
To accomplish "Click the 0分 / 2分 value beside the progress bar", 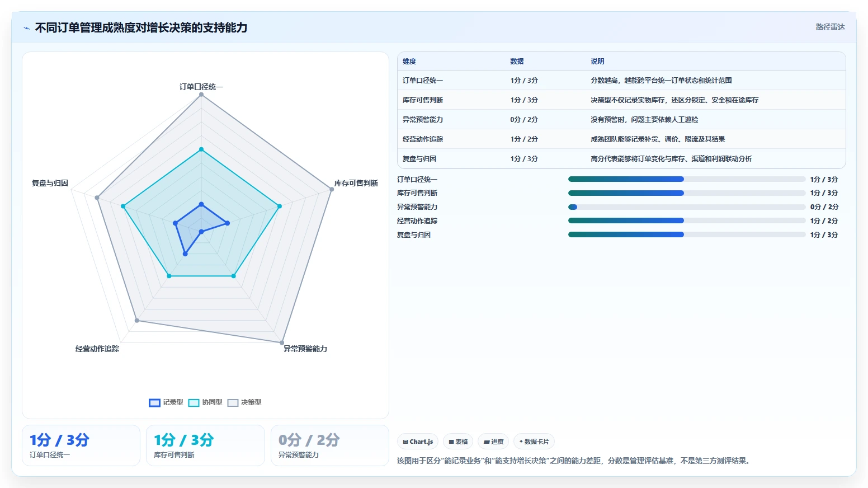I will (824, 207).
